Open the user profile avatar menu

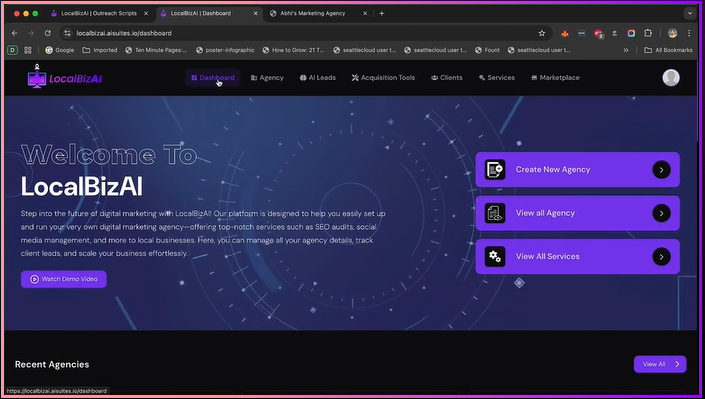671,77
